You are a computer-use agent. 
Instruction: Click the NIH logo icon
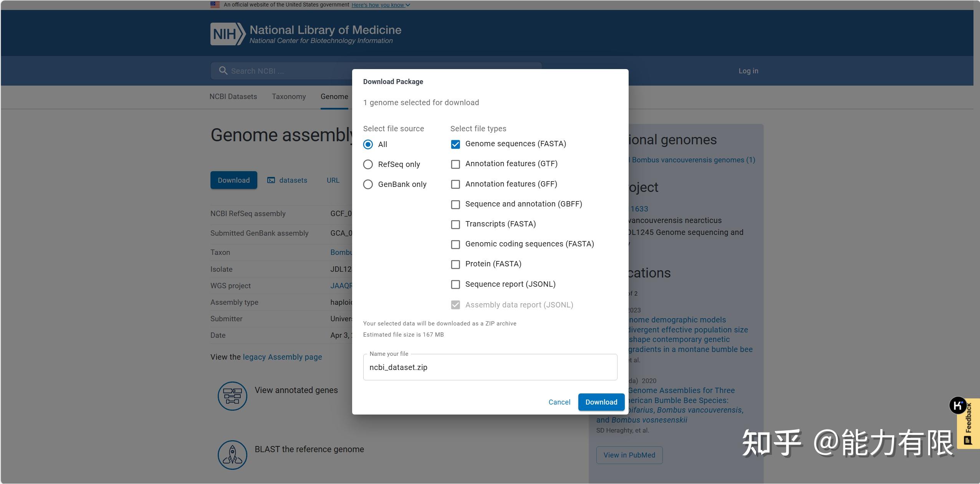pos(228,34)
